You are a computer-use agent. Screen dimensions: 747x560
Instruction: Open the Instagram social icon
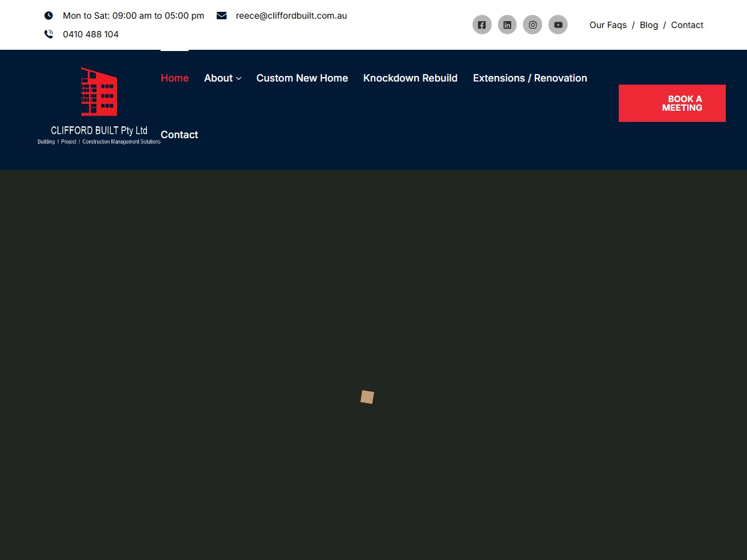tap(532, 25)
